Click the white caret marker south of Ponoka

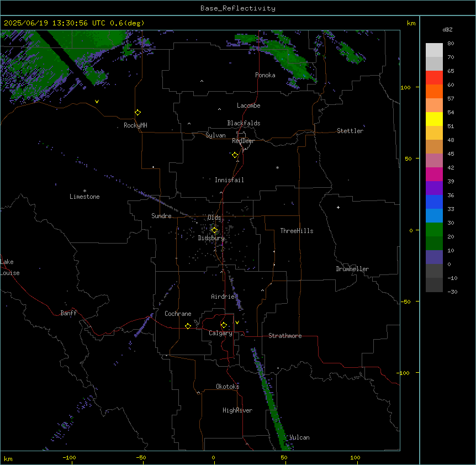[202, 81]
